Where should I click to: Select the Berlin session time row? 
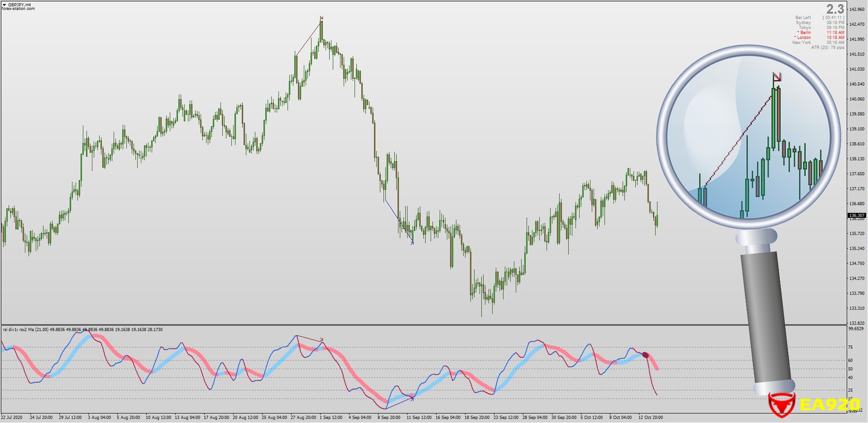[820, 33]
